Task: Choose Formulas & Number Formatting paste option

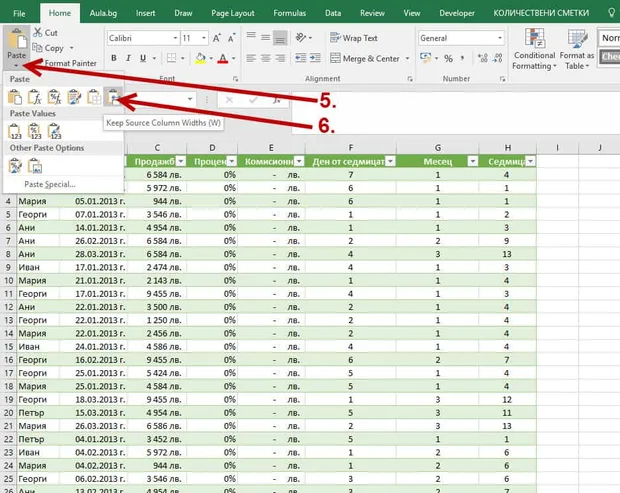Action: point(54,97)
